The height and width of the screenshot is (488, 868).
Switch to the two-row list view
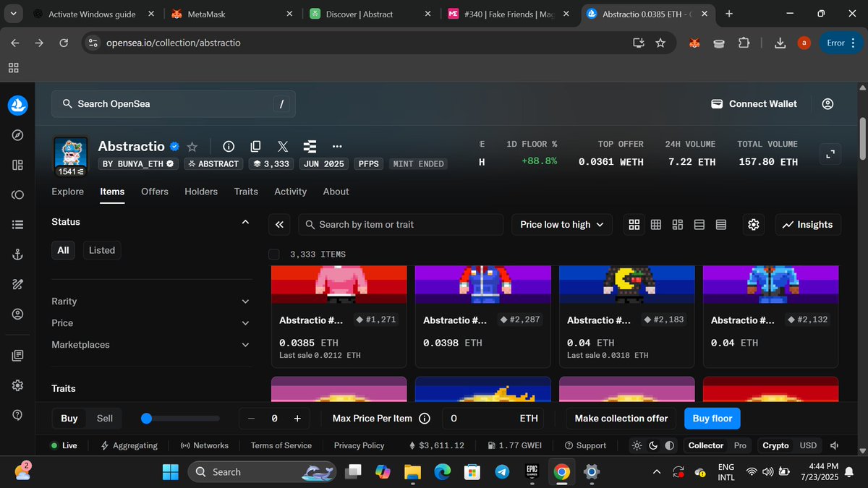pos(699,225)
